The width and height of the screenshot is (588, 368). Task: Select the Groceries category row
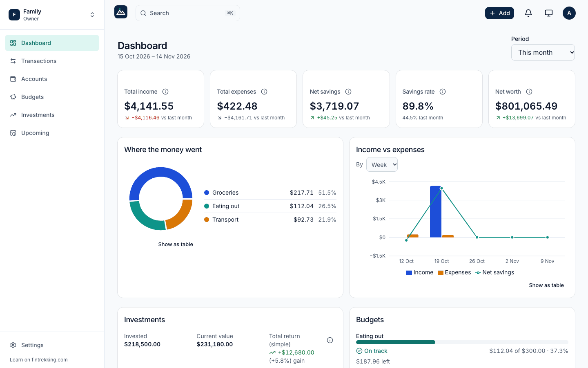pyautogui.click(x=270, y=193)
